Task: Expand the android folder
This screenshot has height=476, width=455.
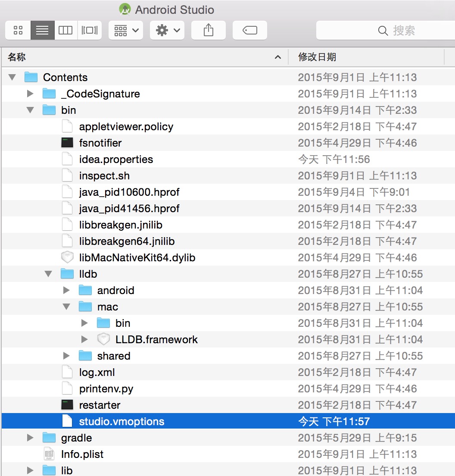Action: [x=66, y=290]
